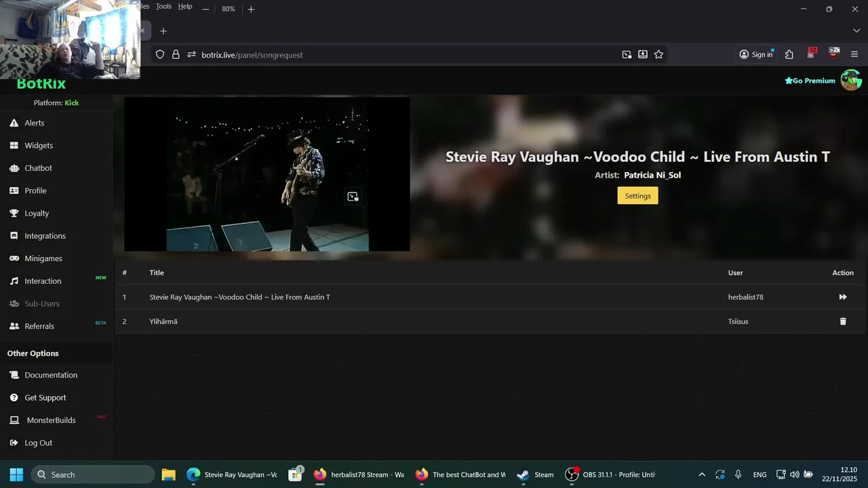Open the Firefox hamburger application menu

(x=854, y=54)
